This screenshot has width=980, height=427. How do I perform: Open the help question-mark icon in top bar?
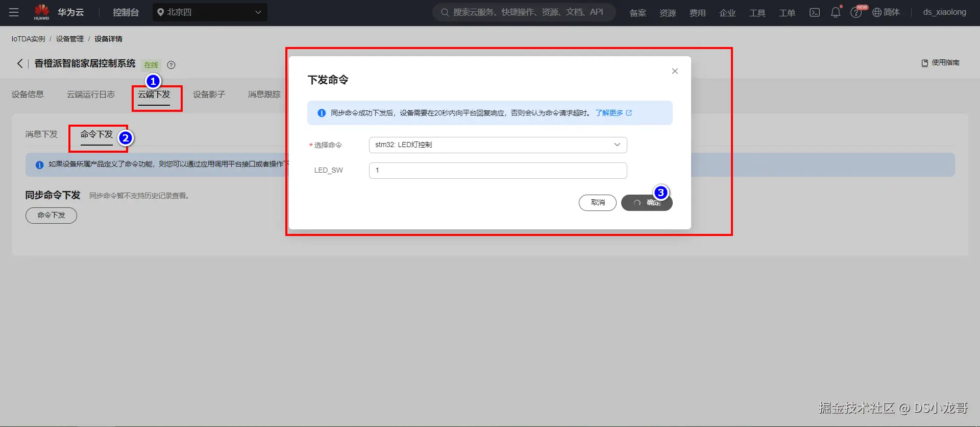pyautogui.click(x=856, y=13)
